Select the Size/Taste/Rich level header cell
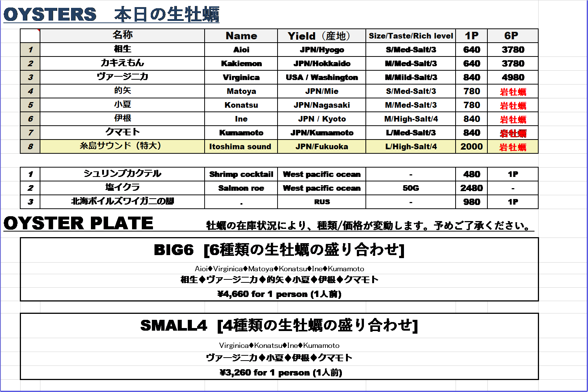The height and width of the screenshot is (392, 588). [411, 36]
